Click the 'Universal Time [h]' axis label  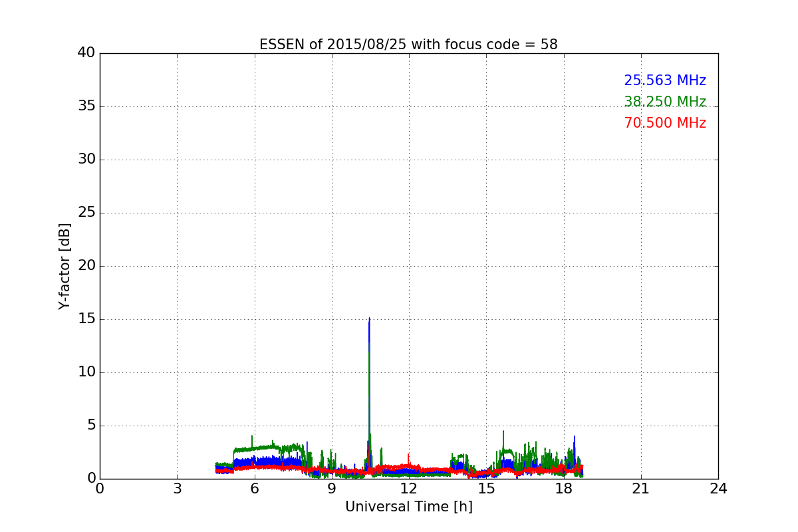tap(408, 507)
